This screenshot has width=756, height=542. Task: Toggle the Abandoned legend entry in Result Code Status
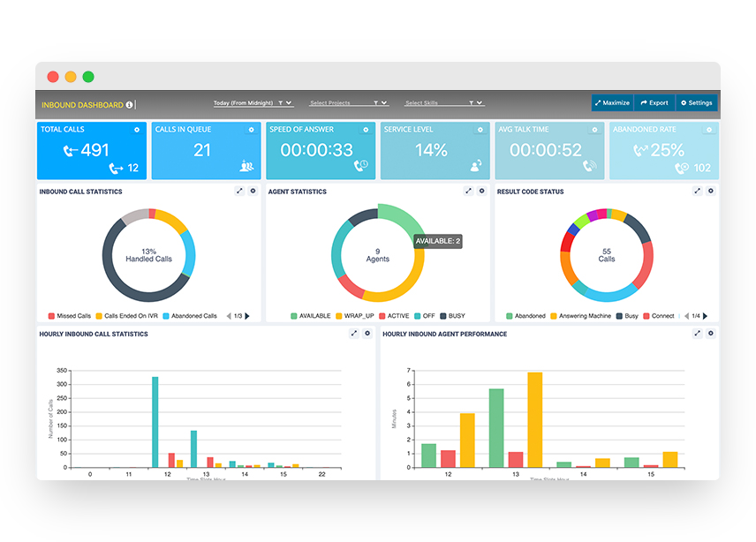coord(525,316)
